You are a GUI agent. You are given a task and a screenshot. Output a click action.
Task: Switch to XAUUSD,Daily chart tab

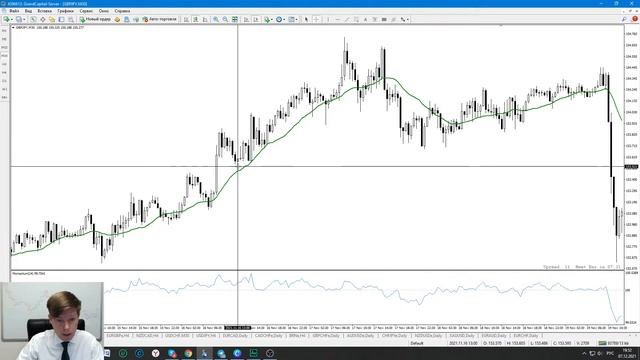[x=462, y=336]
